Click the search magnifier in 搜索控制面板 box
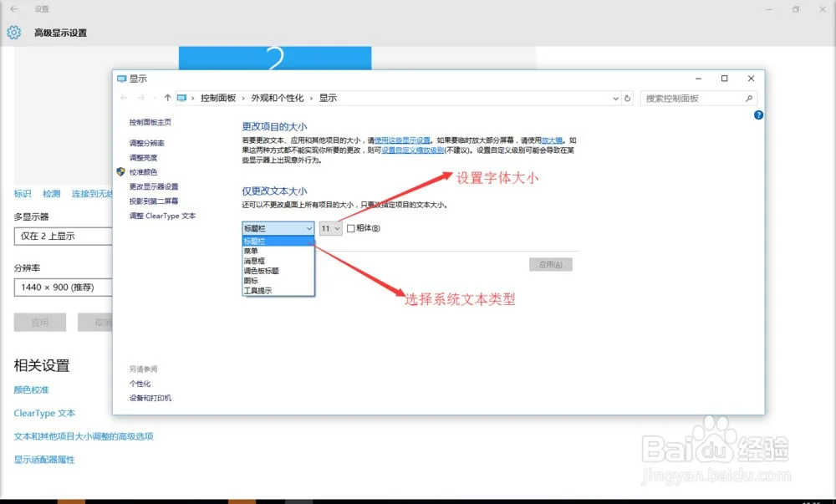836x504 pixels. tap(749, 99)
